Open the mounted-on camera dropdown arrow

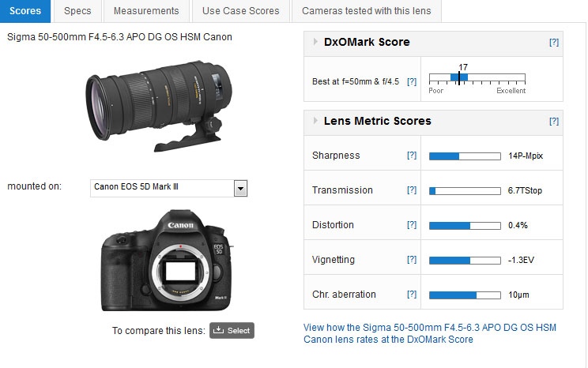(240, 188)
